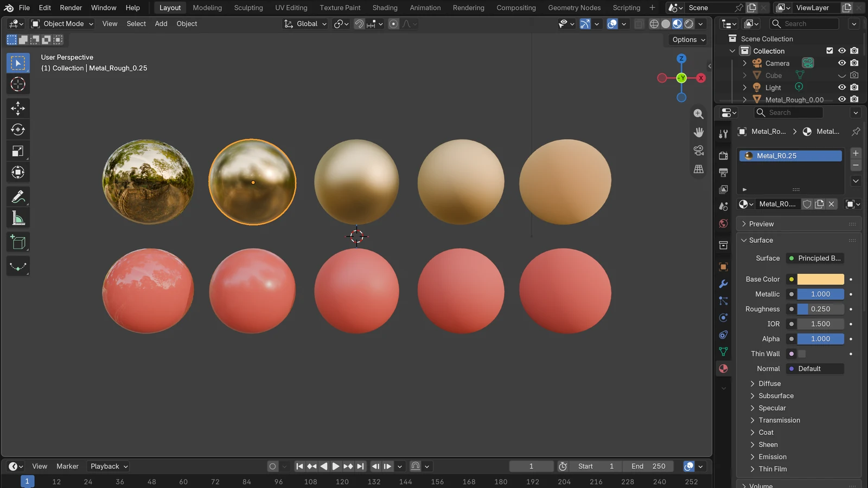Uncheck the Collection exclude checkbox

pyautogui.click(x=829, y=50)
